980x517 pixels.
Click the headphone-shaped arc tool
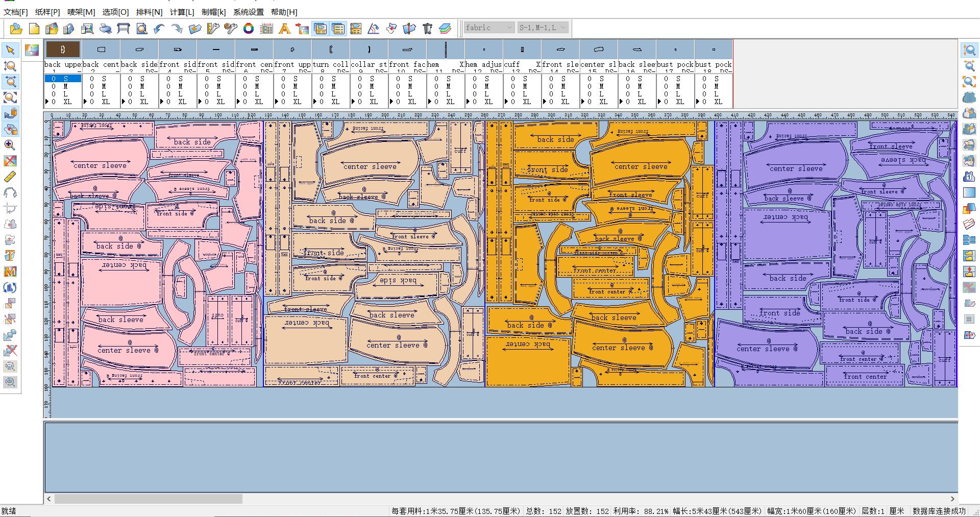[x=10, y=192]
